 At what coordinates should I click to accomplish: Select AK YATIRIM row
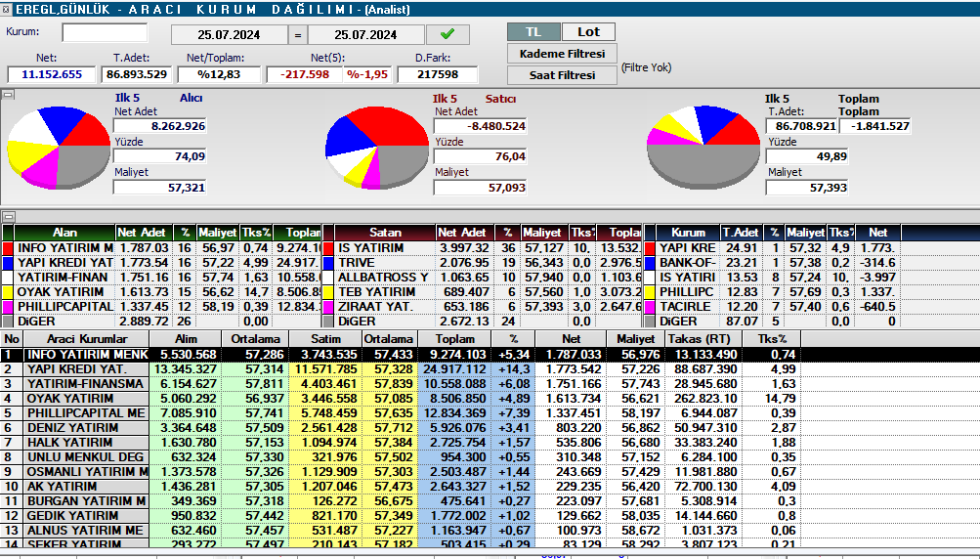pyautogui.click(x=490, y=487)
